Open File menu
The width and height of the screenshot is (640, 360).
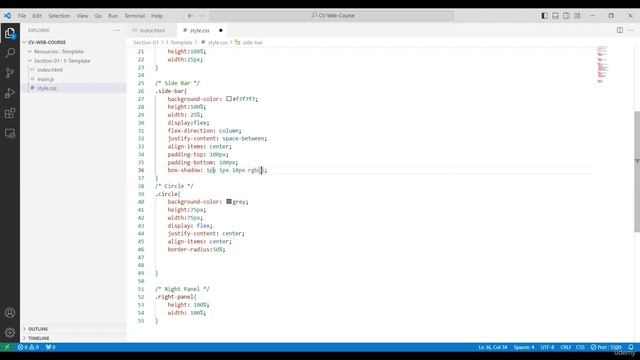tap(22, 16)
